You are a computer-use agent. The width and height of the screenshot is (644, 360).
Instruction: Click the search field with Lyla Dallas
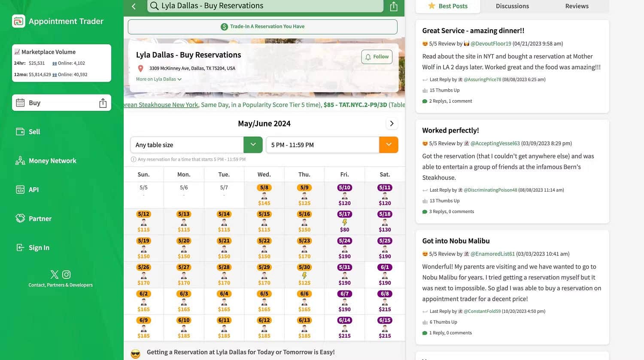point(265,6)
